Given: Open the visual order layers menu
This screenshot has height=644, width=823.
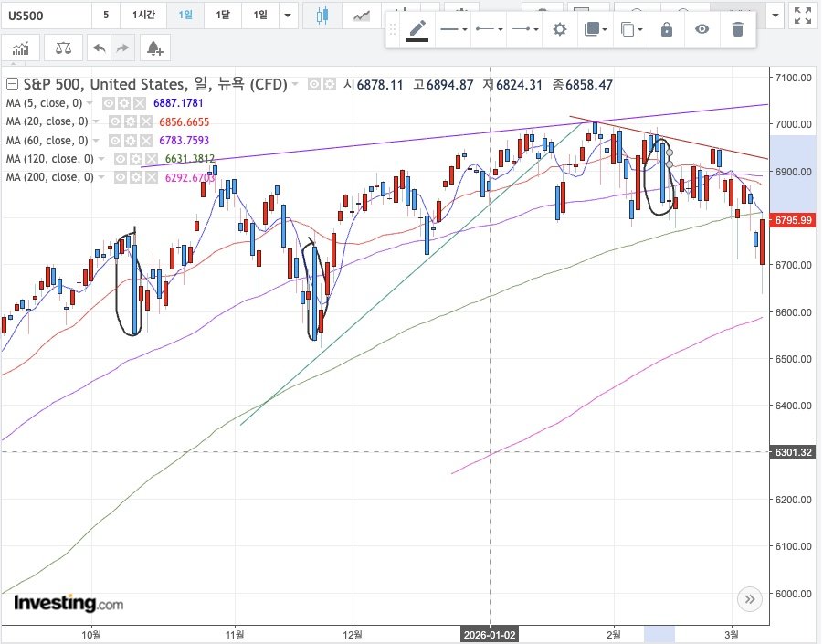Looking at the screenshot, I should click(x=596, y=29).
